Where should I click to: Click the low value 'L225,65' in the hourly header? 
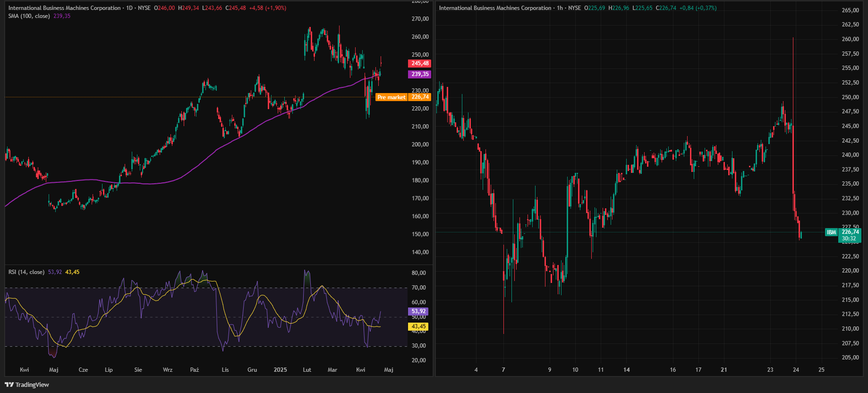point(643,8)
